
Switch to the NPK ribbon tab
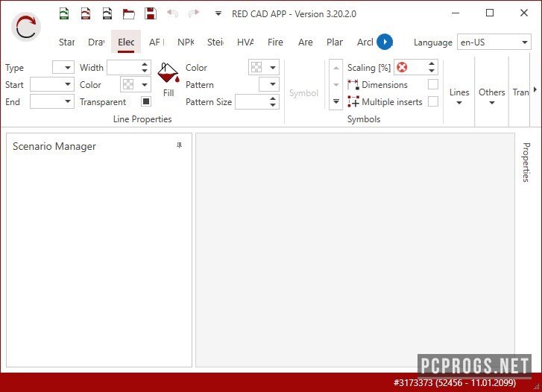click(x=186, y=42)
